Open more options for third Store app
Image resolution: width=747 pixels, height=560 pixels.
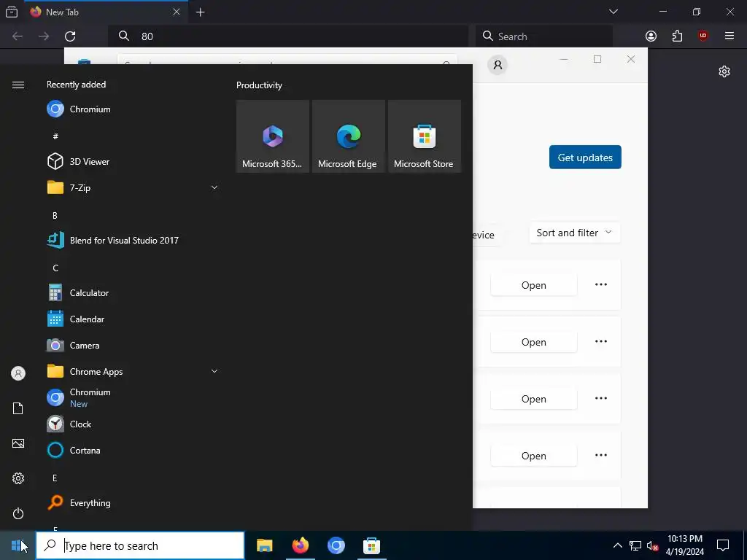pos(601,398)
